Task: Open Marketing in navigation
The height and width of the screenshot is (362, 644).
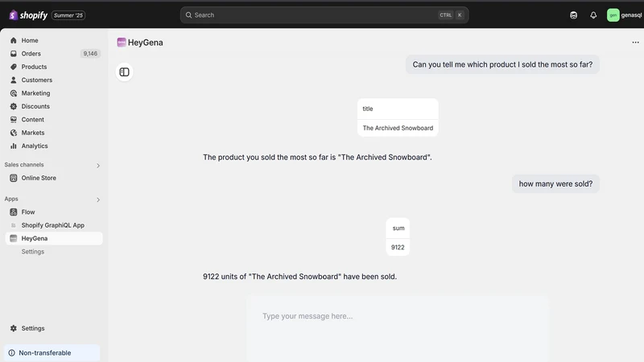Action: [35, 93]
